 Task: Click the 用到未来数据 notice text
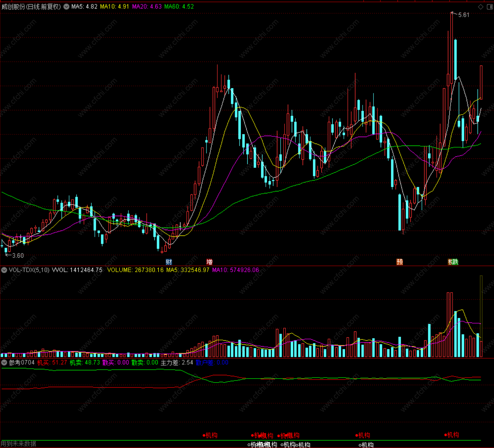coord(18,444)
